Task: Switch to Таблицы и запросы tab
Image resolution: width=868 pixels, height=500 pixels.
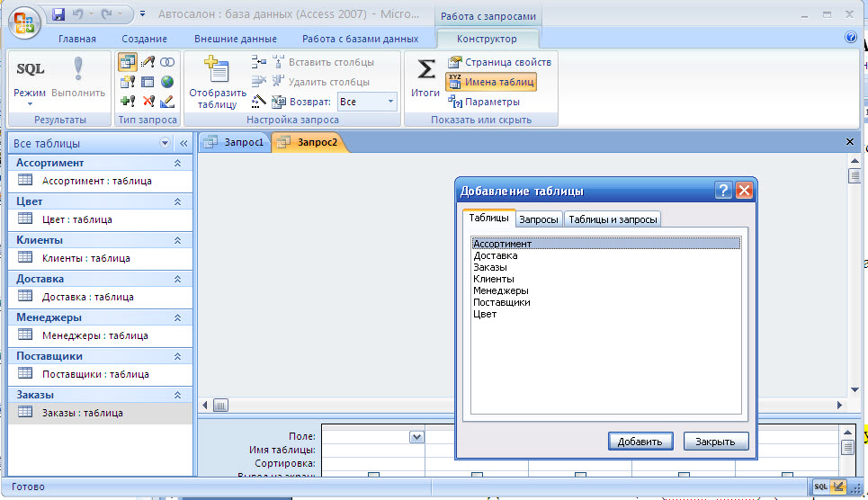Action: [613, 219]
